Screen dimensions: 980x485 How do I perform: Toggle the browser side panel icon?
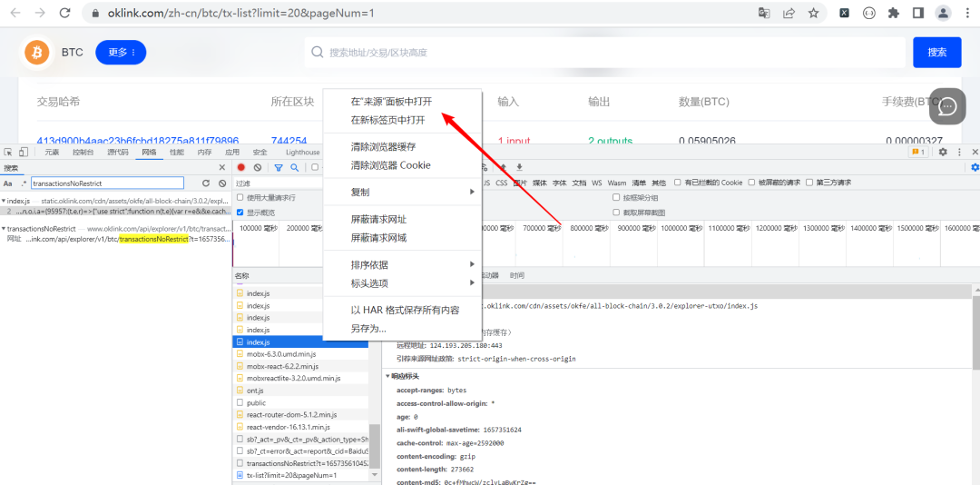tap(918, 13)
